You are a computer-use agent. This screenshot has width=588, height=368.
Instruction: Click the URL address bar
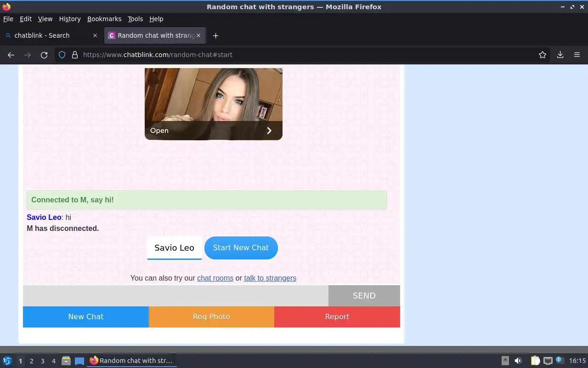click(x=303, y=55)
